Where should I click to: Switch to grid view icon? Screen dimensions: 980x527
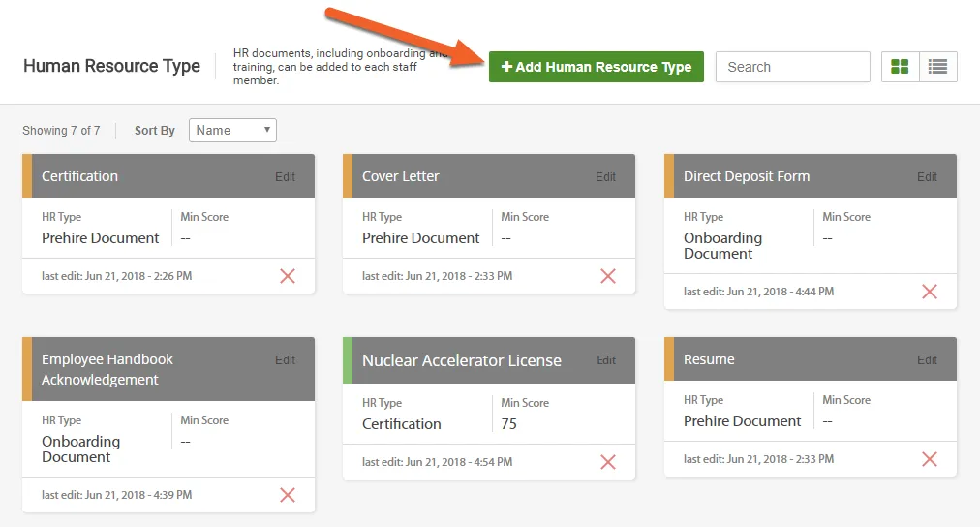900,67
